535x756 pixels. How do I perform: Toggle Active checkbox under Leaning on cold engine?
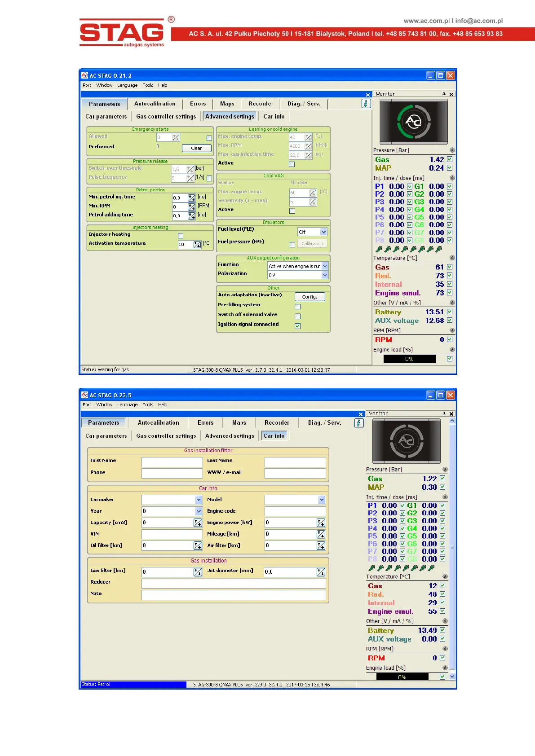pos(292,164)
